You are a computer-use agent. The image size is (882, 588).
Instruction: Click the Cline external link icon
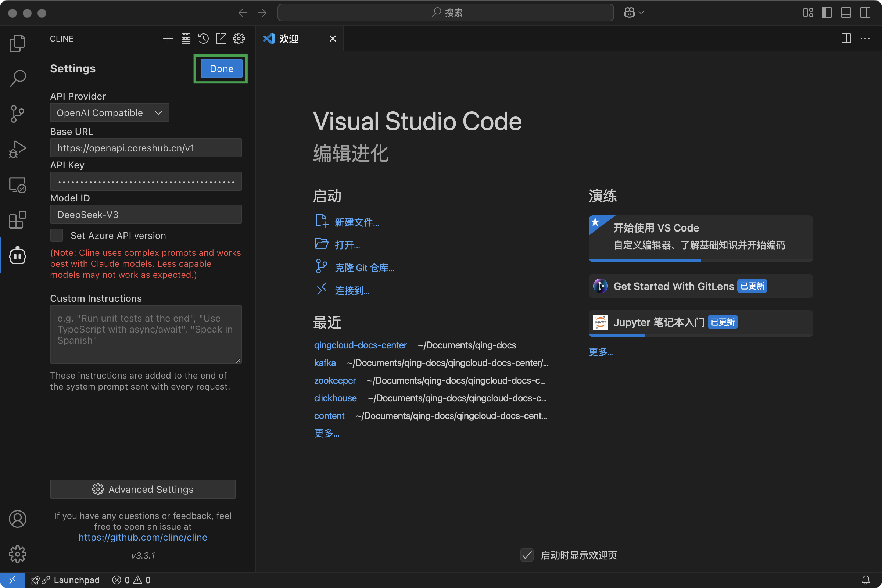(x=221, y=38)
